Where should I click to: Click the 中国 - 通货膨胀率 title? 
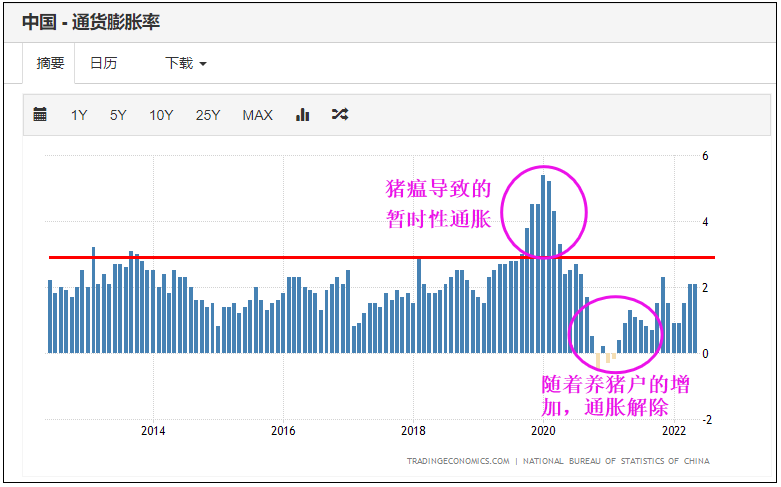[x=91, y=22]
